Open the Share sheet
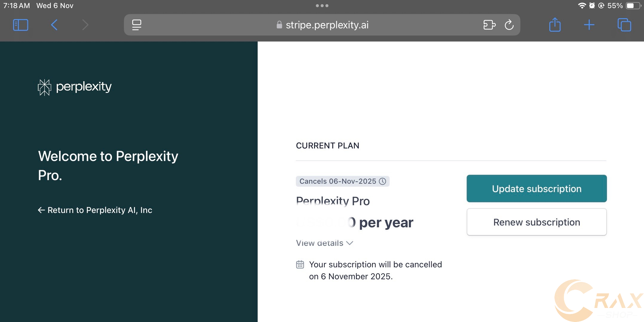 tap(555, 25)
